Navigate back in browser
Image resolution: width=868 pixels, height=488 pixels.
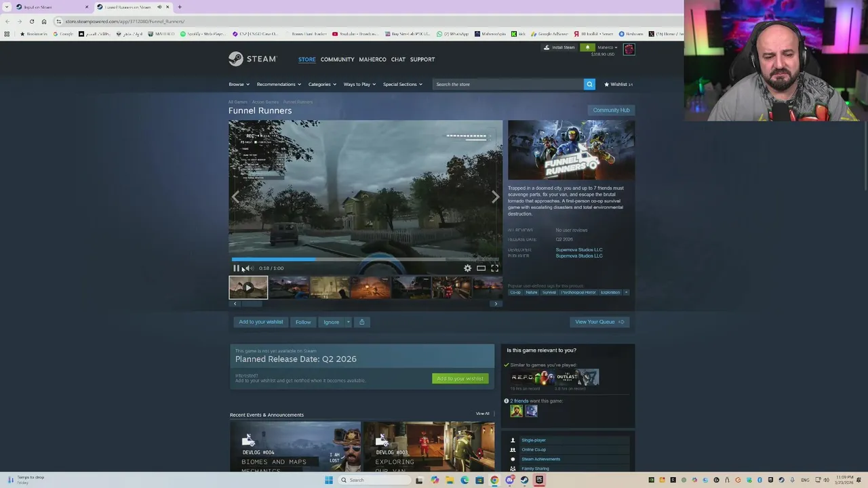click(x=7, y=21)
